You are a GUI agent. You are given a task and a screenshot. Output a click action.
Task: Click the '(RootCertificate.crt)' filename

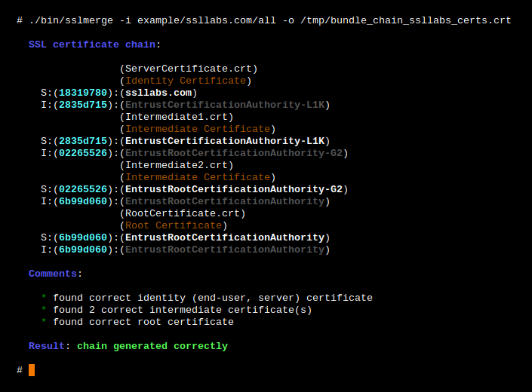[x=183, y=213]
